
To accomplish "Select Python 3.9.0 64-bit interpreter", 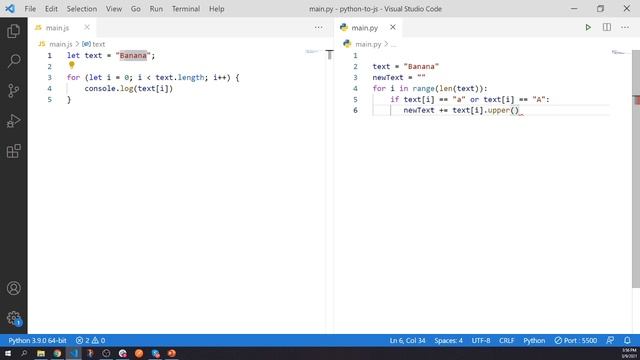I will [37, 340].
